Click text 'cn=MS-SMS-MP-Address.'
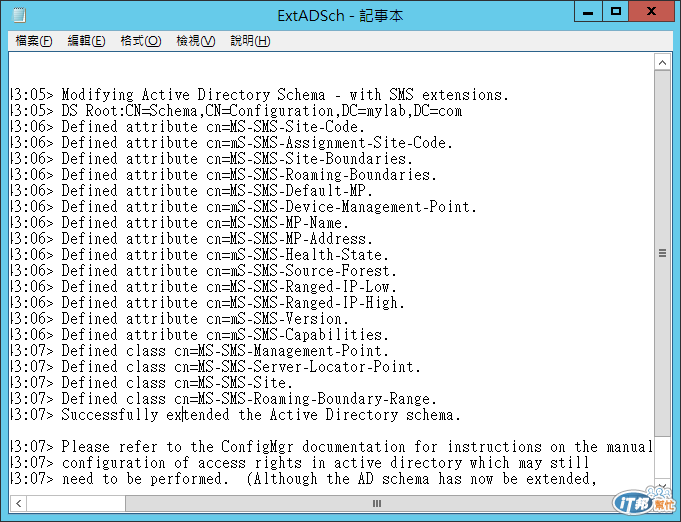 (289, 239)
